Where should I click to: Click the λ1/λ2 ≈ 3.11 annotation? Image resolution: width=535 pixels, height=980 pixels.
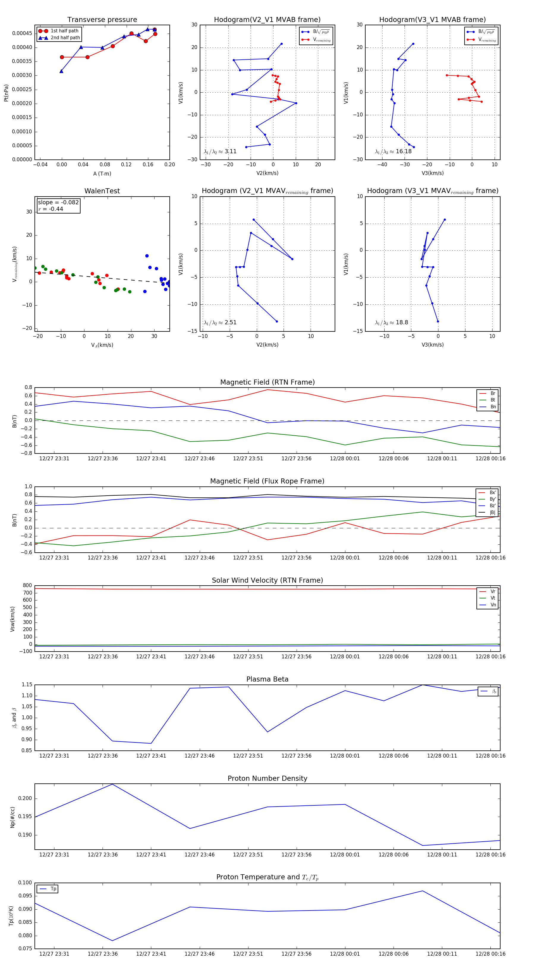pyautogui.click(x=220, y=151)
